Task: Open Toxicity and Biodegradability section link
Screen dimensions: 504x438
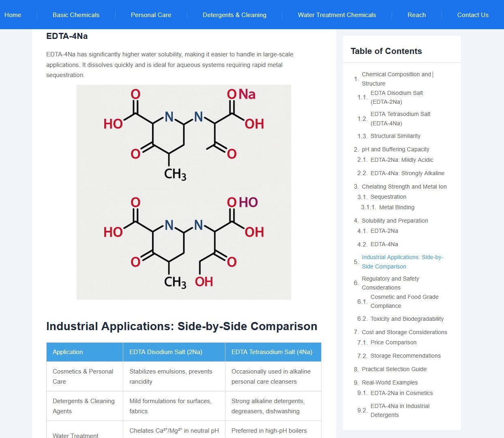Action: coord(407,319)
